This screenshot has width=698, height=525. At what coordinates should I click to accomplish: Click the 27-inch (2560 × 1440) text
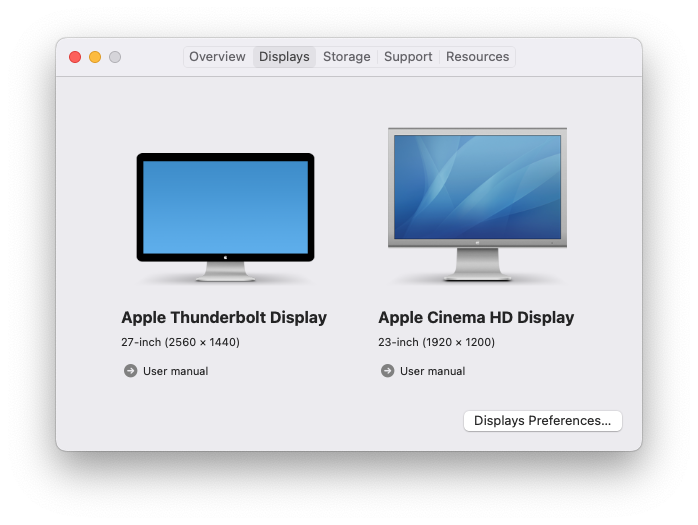(180, 342)
